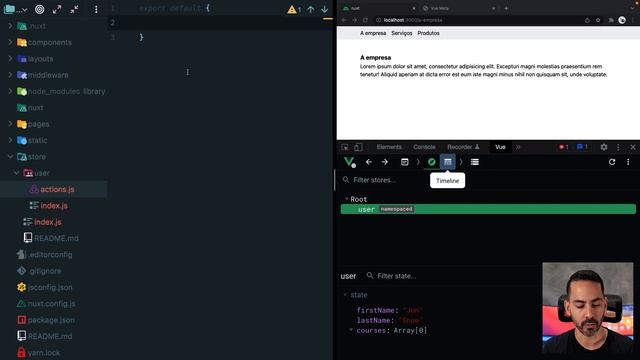
Task: Open DevTools customize kebab menu
Action: pyautogui.click(x=618, y=147)
